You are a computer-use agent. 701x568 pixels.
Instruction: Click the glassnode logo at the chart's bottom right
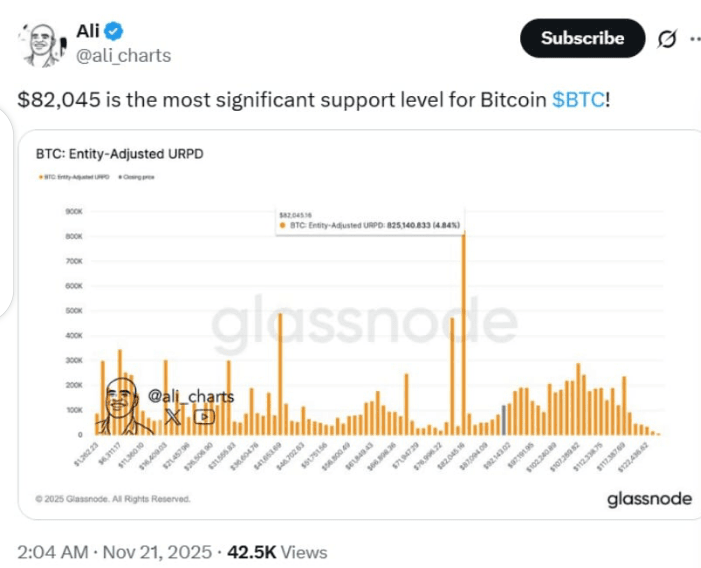[649, 499]
